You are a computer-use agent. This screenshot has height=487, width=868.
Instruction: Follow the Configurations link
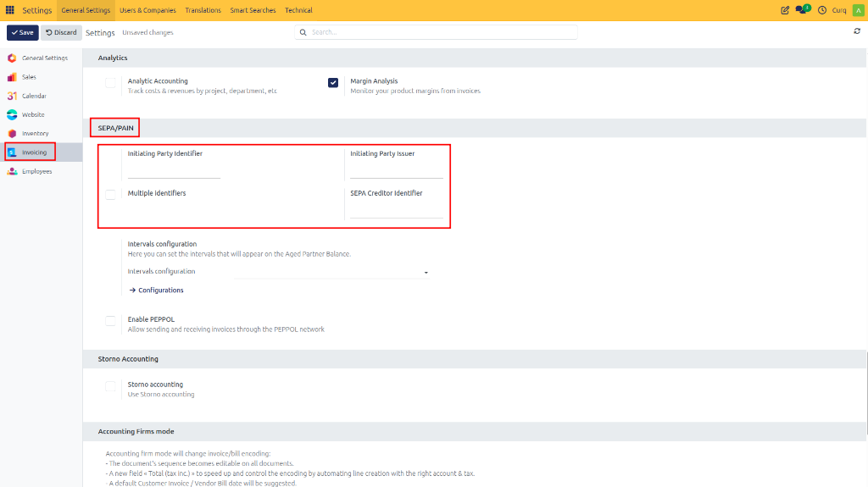156,290
